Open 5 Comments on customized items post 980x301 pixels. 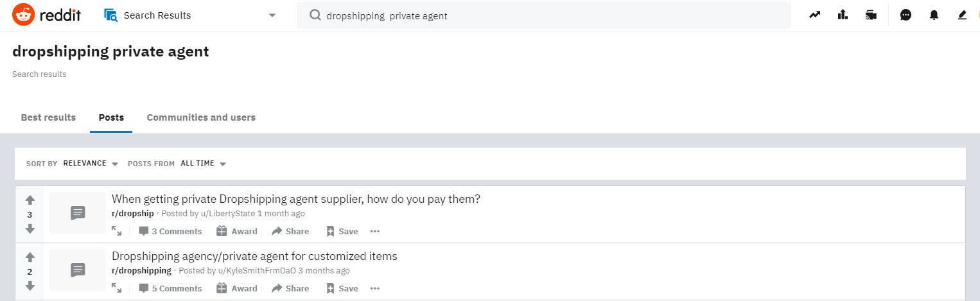click(170, 289)
